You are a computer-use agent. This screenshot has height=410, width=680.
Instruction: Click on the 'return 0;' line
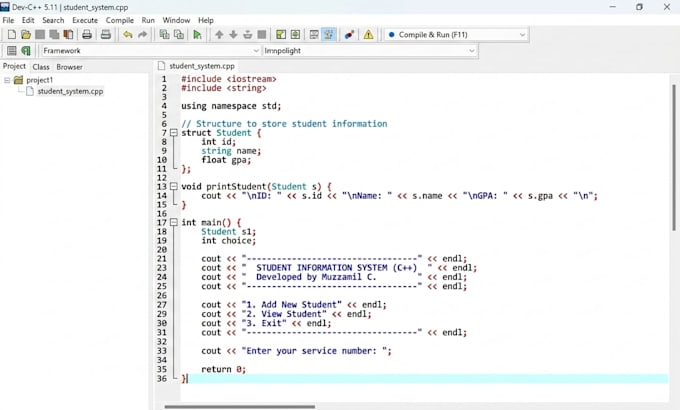point(223,369)
